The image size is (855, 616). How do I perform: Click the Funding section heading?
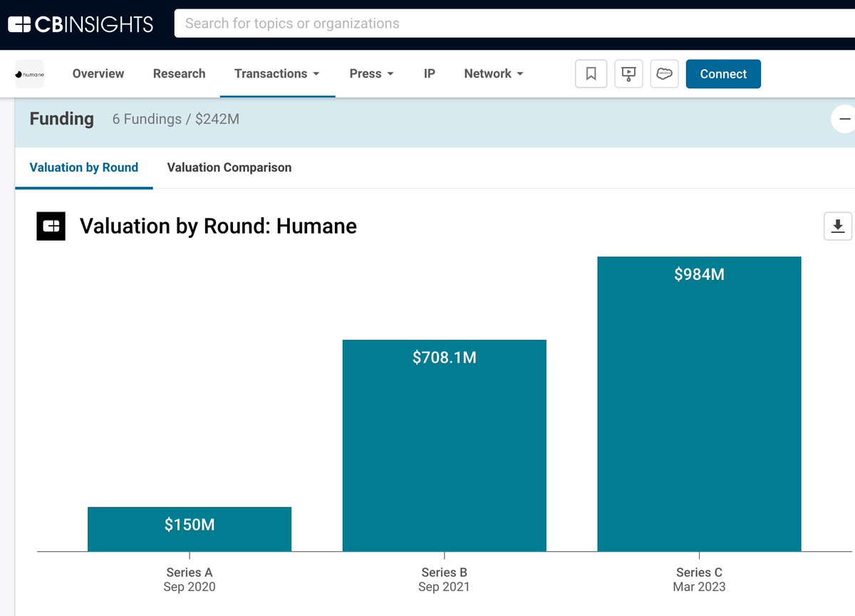[62, 119]
